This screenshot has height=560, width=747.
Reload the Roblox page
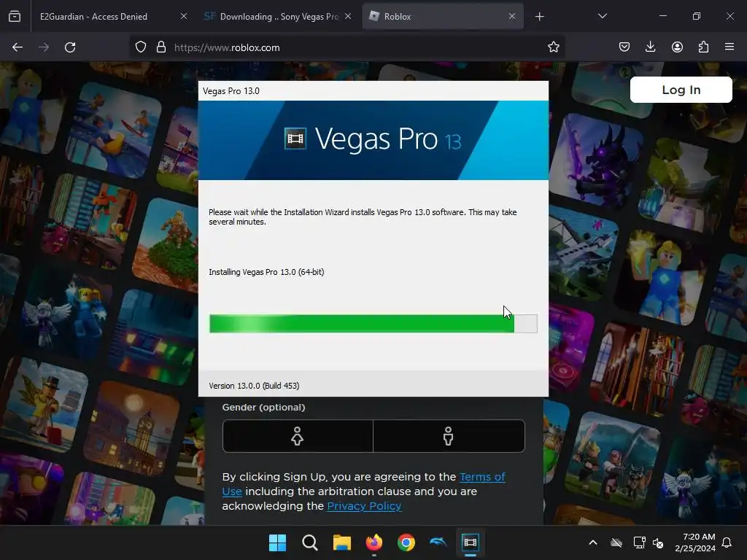[x=70, y=47]
